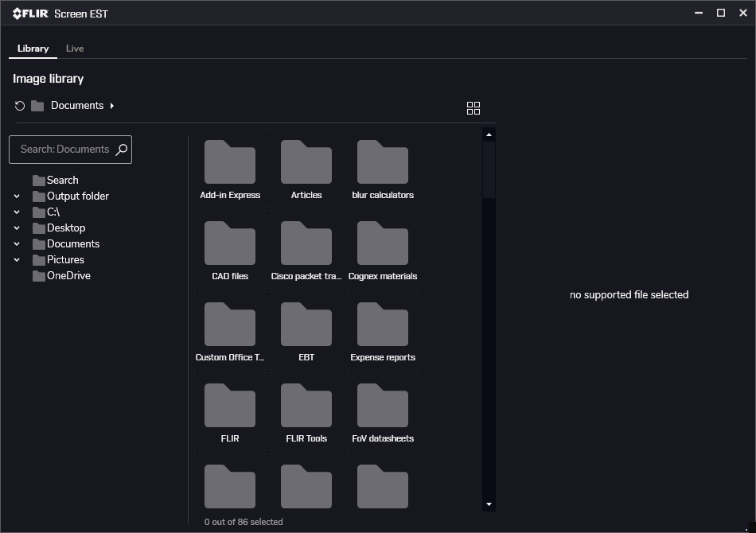Maximize the FLIR Screen EST window
The width and height of the screenshot is (756, 533).
[721, 13]
